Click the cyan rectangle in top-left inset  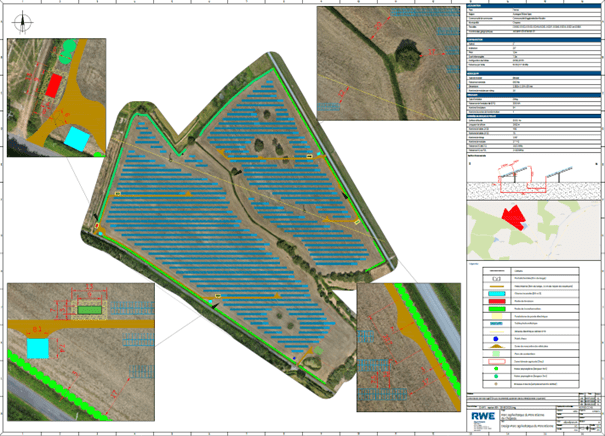[x=76, y=139]
